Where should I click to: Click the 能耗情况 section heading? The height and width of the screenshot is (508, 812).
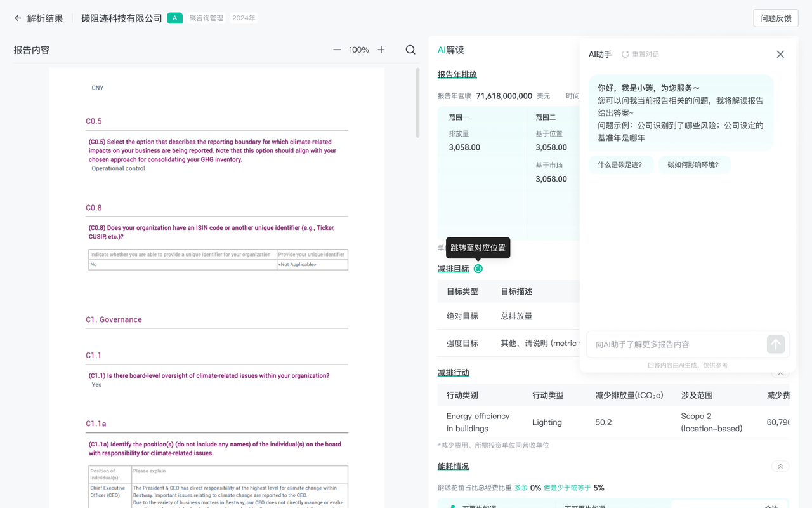coord(453,466)
